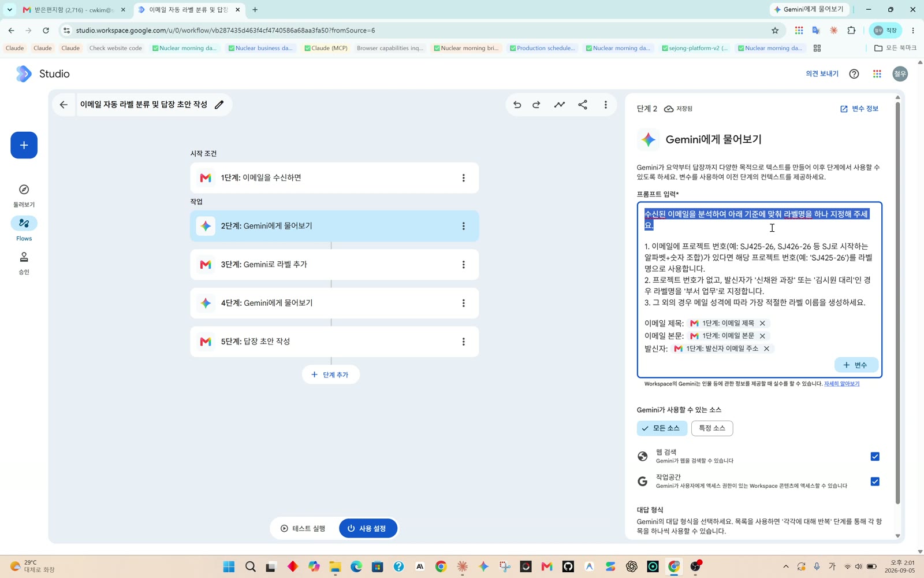Share the workflow
924x578 pixels.
click(x=583, y=105)
